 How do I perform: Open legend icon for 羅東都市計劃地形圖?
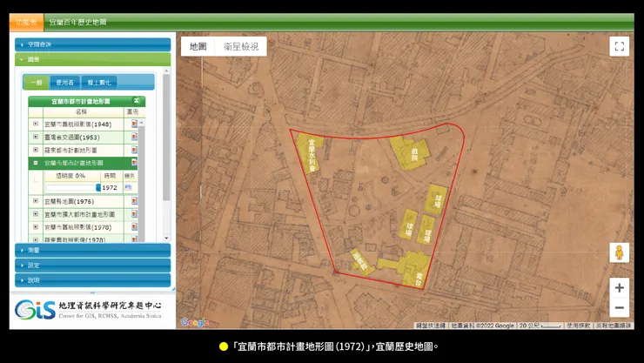coord(134,150)
